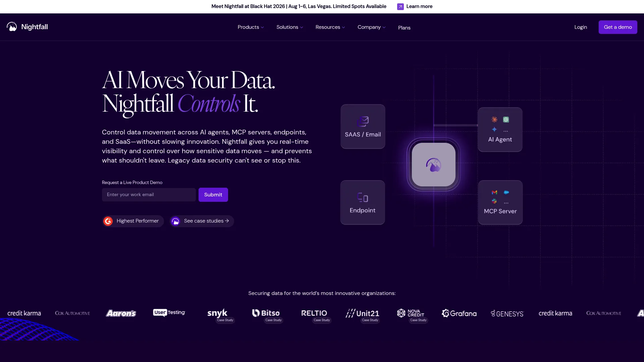
Task: Expand the Products dropdown menu
Action: pyautogui.click(x=251, y=27)
